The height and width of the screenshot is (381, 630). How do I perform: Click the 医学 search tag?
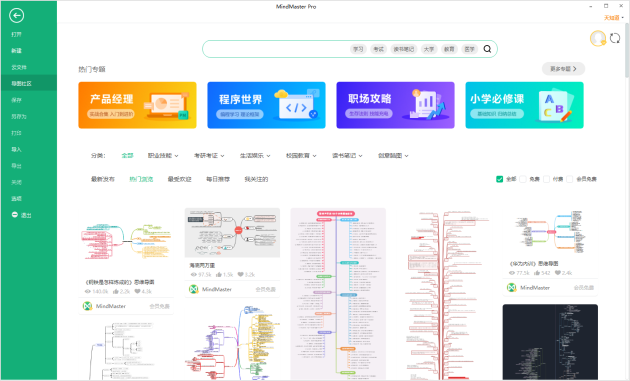coord(469,49)
